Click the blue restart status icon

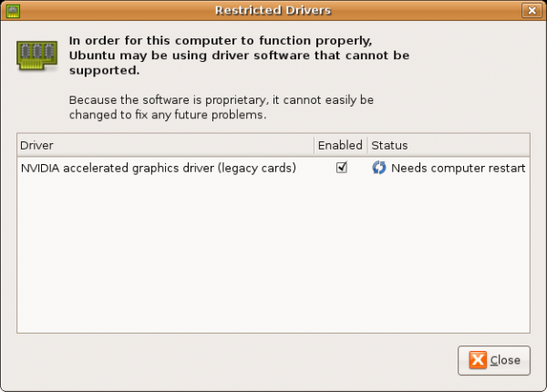coord(379,168)
